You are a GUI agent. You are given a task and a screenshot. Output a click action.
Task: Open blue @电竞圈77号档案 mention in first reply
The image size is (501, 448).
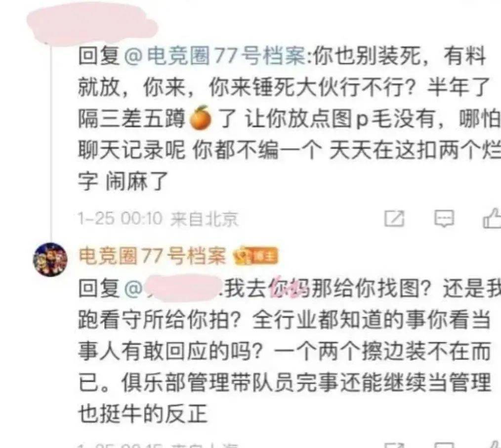pyautogui.click(x=214, y=56)
